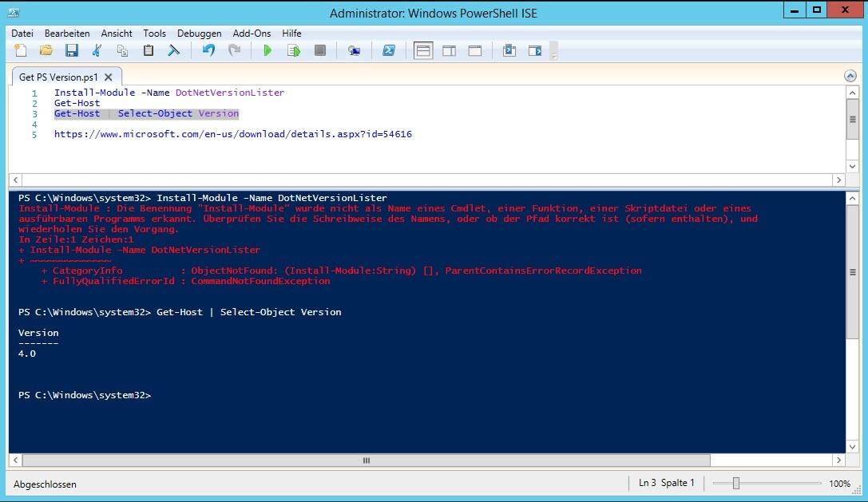Open the New Remote PowerShell Tab icon
The image size is (868, 502).
354,51
